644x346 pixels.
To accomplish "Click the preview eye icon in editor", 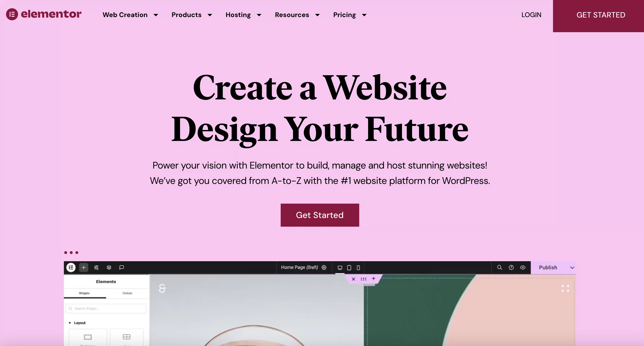I will [x=522, y=267].
